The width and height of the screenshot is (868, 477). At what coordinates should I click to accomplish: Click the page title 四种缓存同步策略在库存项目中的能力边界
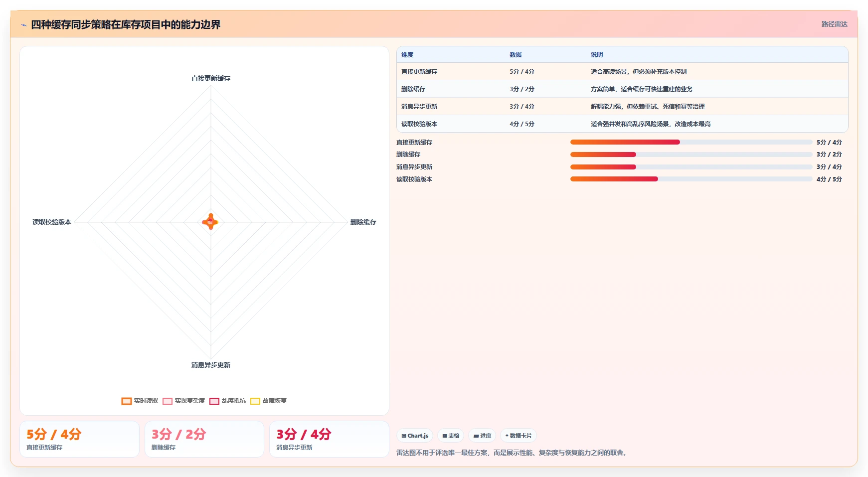(x=126, y=25)
